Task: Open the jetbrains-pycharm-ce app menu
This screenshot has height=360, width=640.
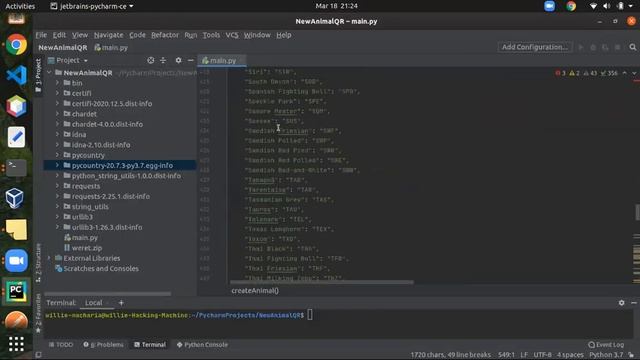Action: point(92,6)
